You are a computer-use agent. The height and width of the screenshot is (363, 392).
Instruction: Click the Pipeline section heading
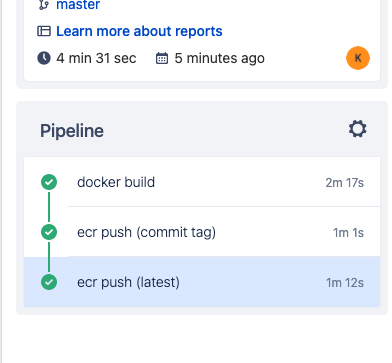72,131
